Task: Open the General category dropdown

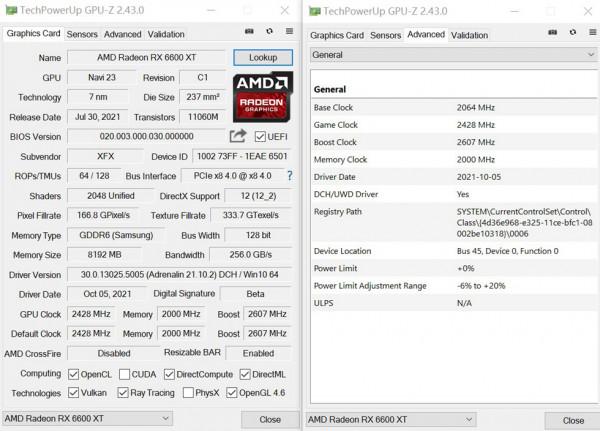Action: point(453,55)
